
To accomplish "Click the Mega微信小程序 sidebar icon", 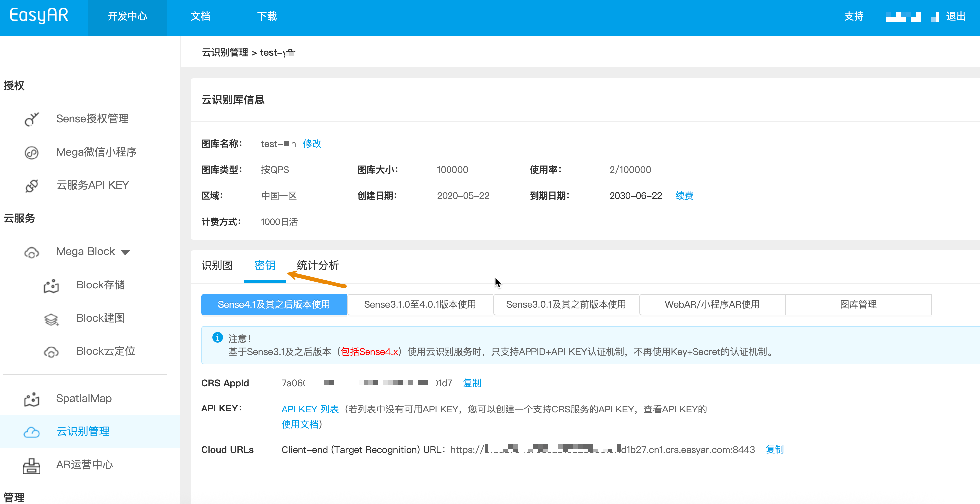I will pos(32,153).
